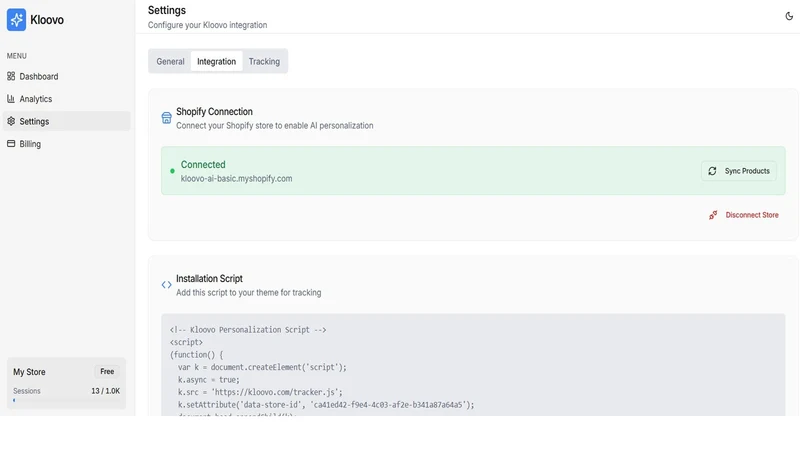This screenshot has width=800, height=450.
Task: Click the refresh icon in Sync Products
Action: pyautogui.click(x=712, y=171)
